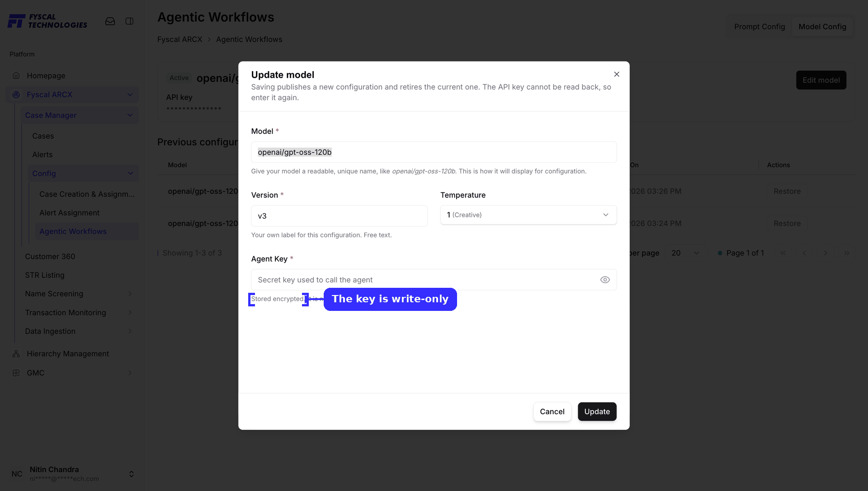Screen dimensions: 868x491
Task: Click the Update button
Action: point(597,412)
